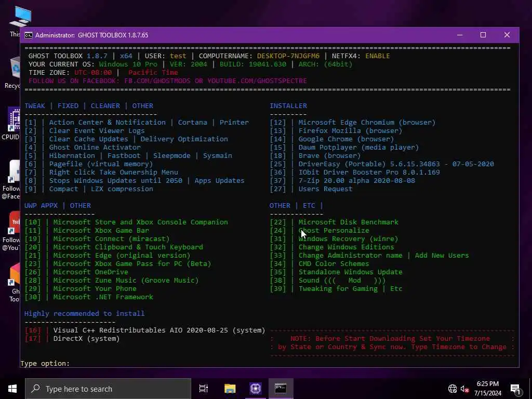Screen dimensions: 532x399
Task: Click 'Clear Event Viewer Logs' option
Action: coord(97,130)
